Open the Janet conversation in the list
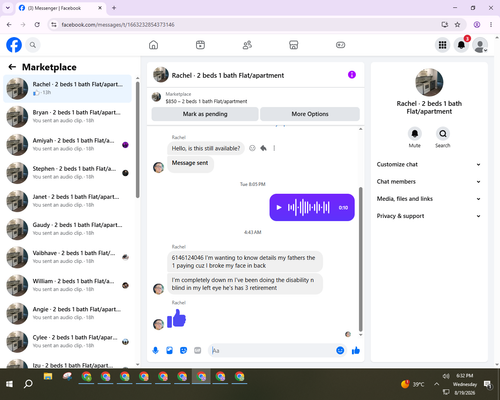Screen dimensions: 500x400 coord(67,201)
